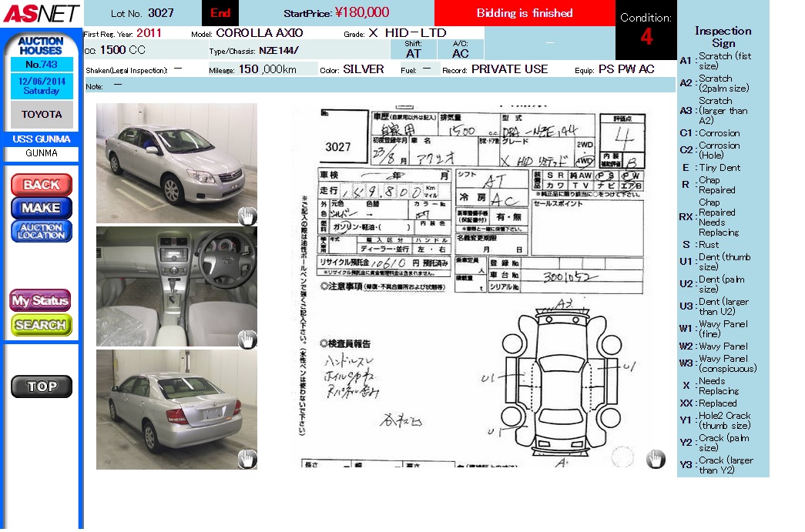
Task: Select USS GUNMA auction house
Action: (42, 139)
